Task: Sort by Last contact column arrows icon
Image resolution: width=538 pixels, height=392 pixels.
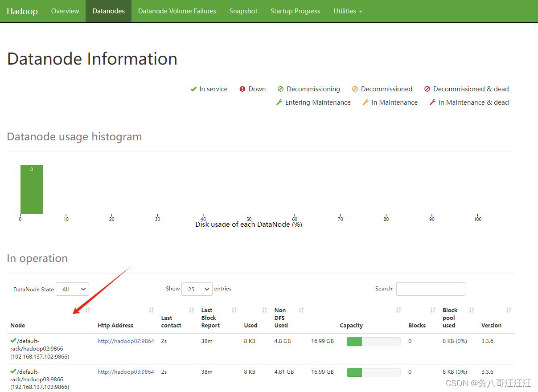Action: (x=192, y=310)
